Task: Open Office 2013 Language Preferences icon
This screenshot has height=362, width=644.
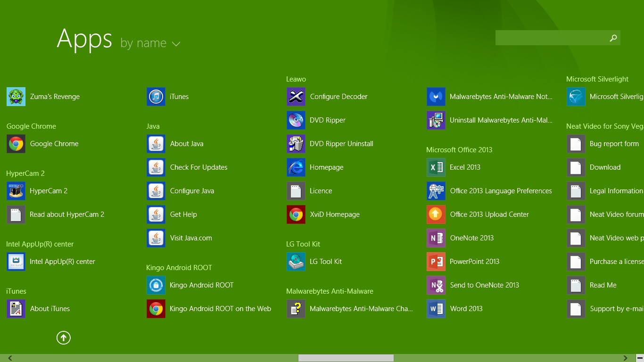Action: point(436,191)
